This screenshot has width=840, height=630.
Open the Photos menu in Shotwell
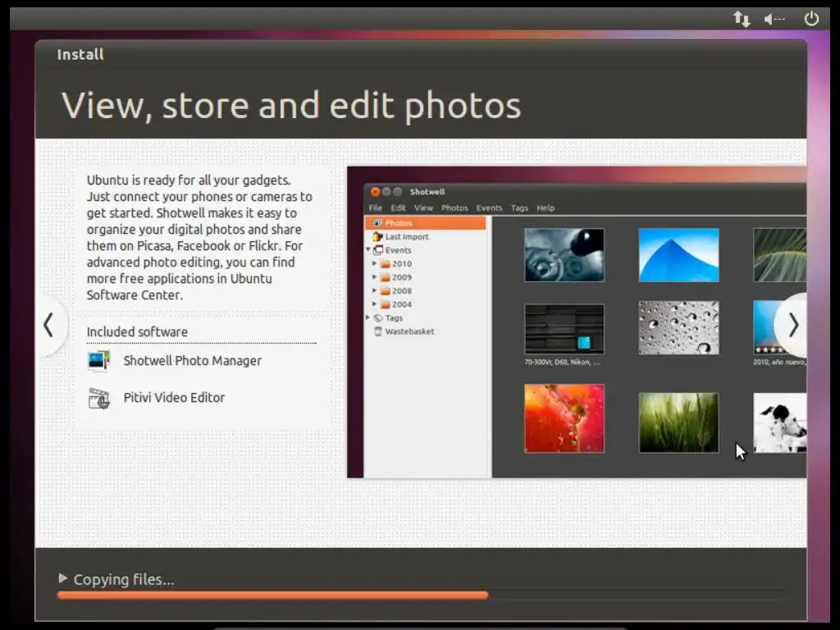[454, 208]
